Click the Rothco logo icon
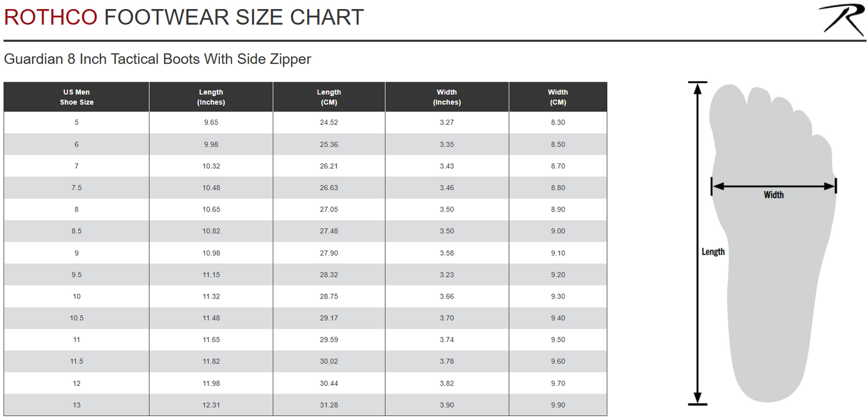This screenshot has width=868, height=420. coord(842,19)
